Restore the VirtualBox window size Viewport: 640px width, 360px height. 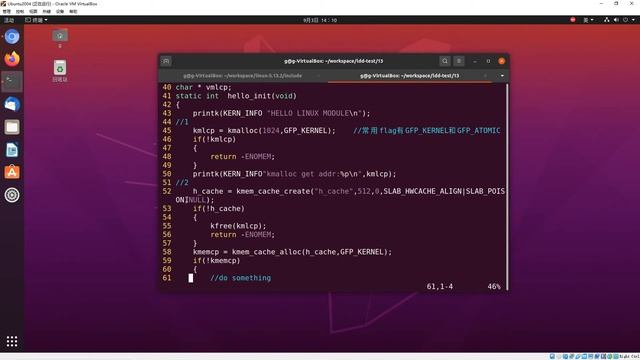[x=616, y=4]
